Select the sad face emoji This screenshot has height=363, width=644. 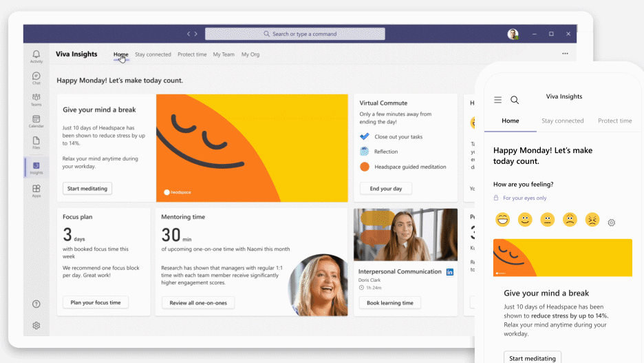[570, 220]
